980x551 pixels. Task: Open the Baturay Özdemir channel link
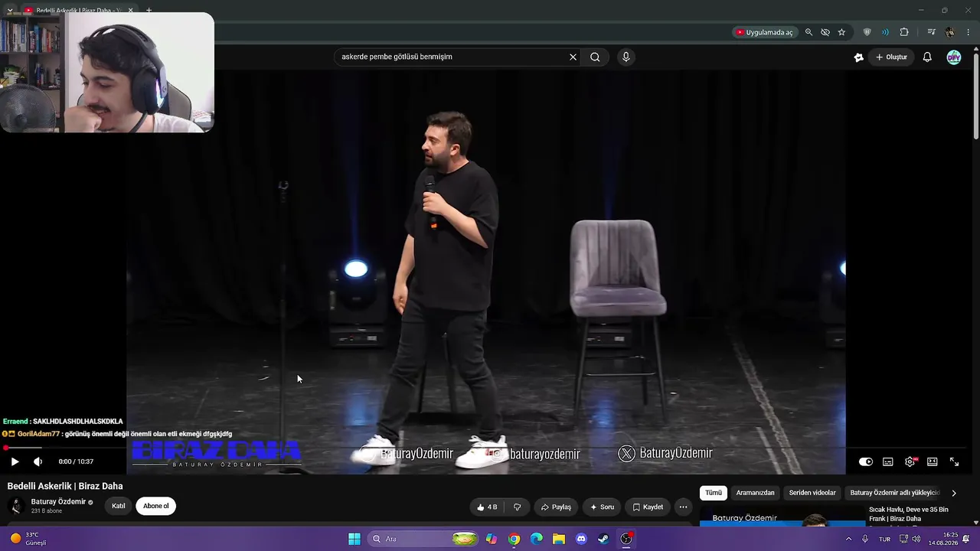[x=58, y=502]
